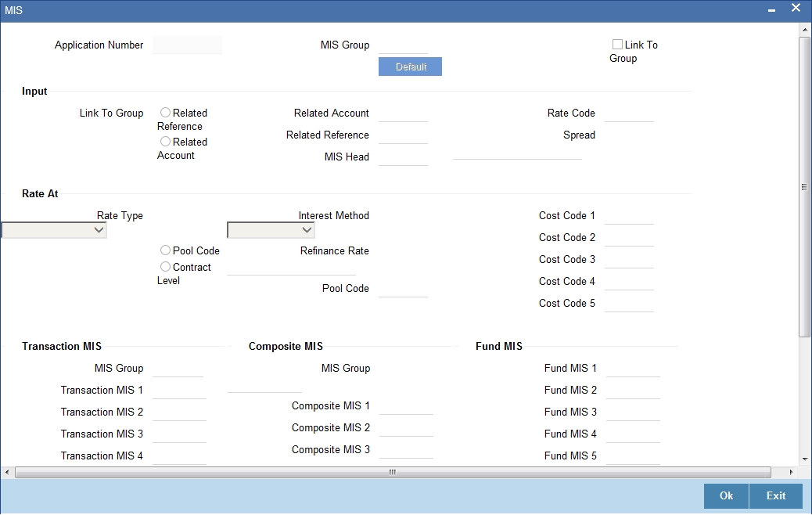Click the horizontal scrollbar right arrow
Screen dimensions: 812x515
pos(791,472)
